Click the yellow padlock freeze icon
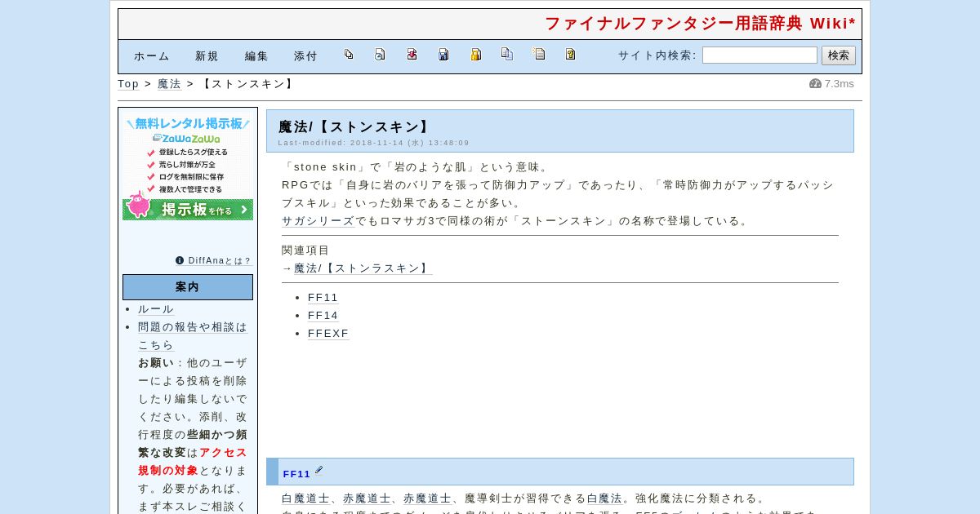Image resolution: width=980 pixels, height=514 pixels. click(x=475, y=55)
